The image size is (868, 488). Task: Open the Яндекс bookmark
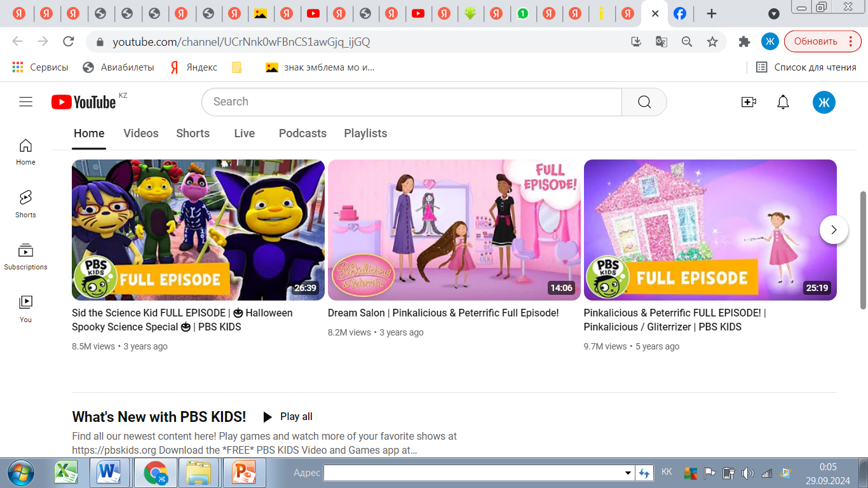pyautogui.click(x=194, y=67)
